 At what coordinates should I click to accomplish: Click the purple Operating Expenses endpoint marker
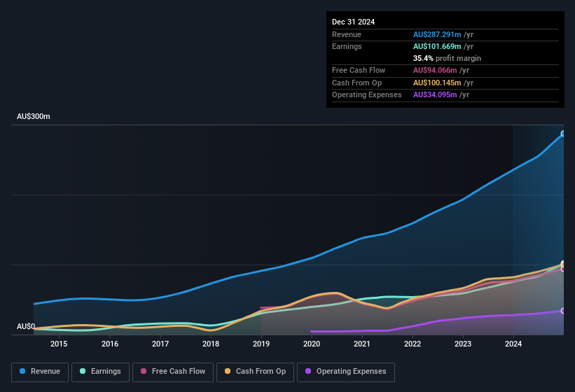[x=563, y=311]
